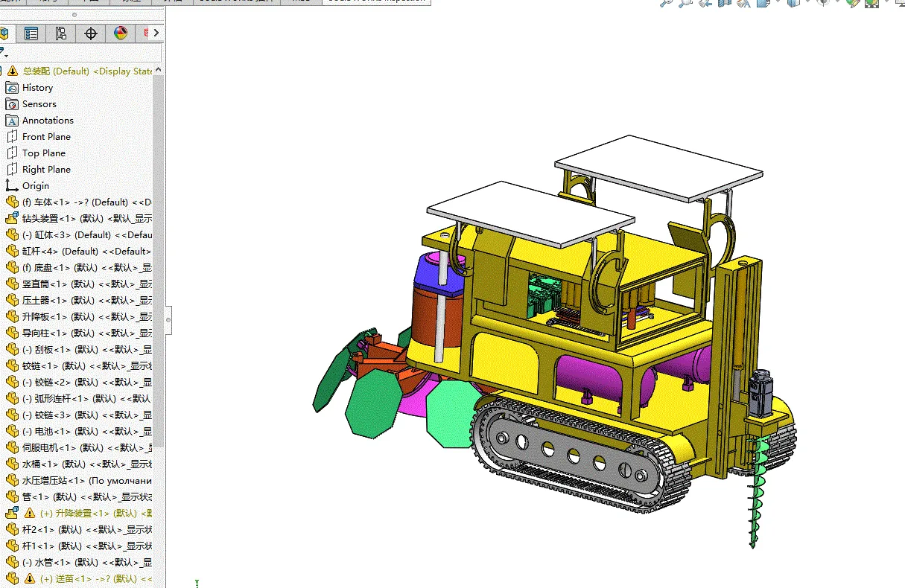Collapse the feature tree panel with the side handle
Screen dimensions: 905x588
[168, 320]
